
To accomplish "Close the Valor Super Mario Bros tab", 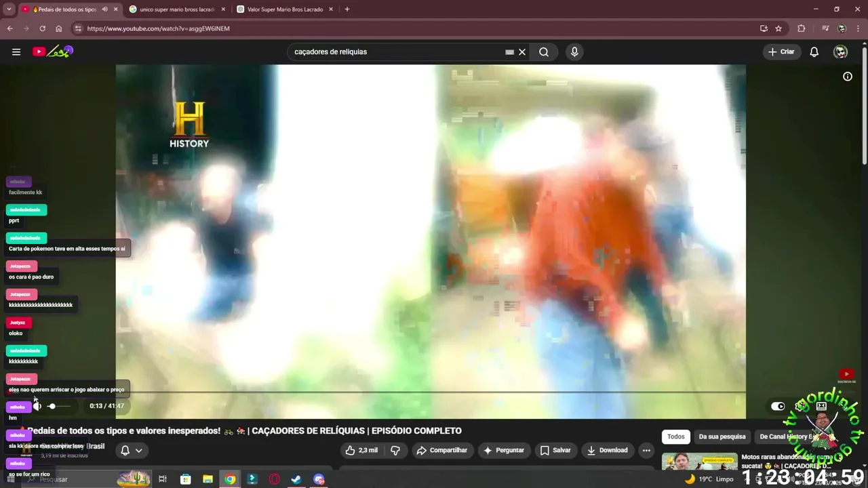I will (331, 9).
